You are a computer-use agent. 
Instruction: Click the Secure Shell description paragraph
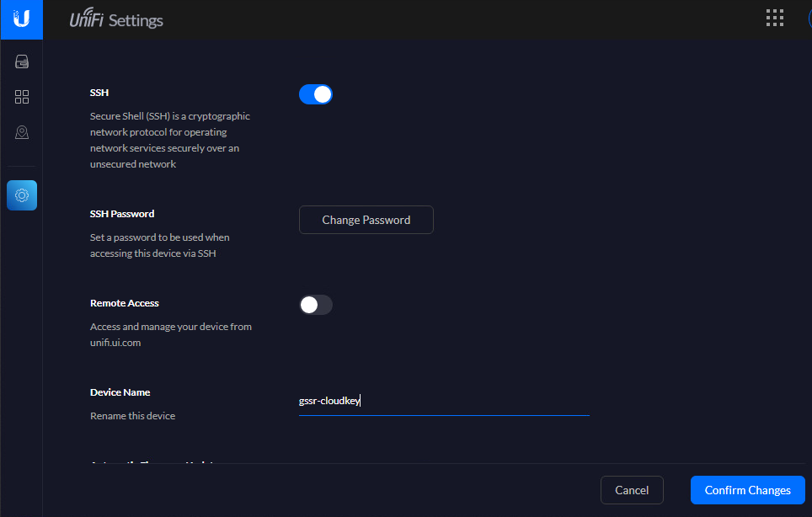pyautogui.click(x=169, y=140)
